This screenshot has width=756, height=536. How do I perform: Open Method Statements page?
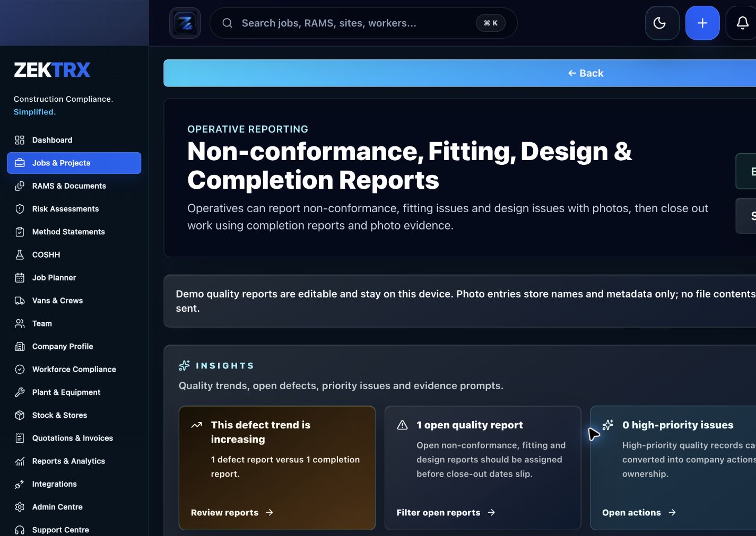(74, 232)
